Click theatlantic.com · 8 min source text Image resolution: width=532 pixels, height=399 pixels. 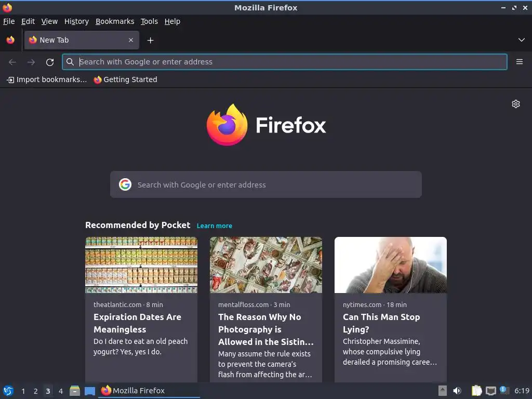tap(128, 304)
